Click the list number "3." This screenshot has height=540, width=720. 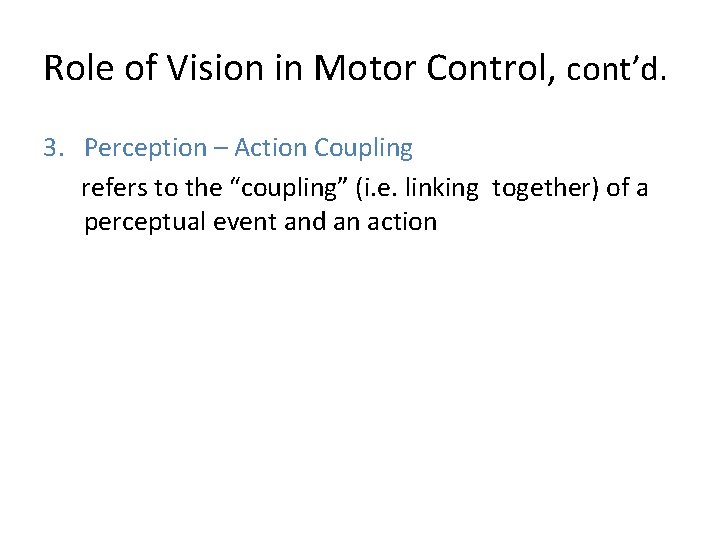click(x=54, y=149)
